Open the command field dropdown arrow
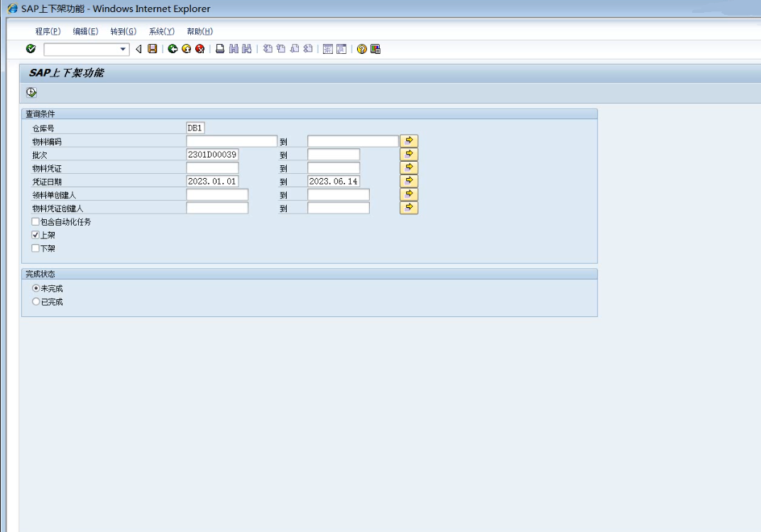Screen dimensions: 761x532 pos(124,49)
